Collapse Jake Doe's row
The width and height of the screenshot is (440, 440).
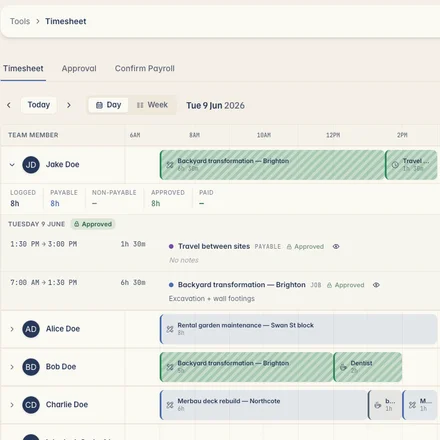pyautogui.click(x=12, y=165)
